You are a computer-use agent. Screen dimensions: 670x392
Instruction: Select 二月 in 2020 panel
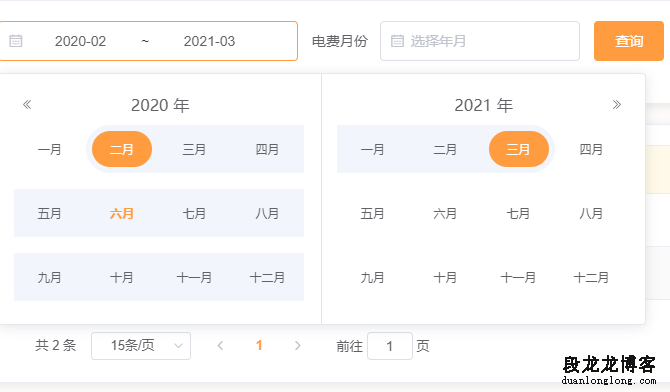tap(122, 149)
